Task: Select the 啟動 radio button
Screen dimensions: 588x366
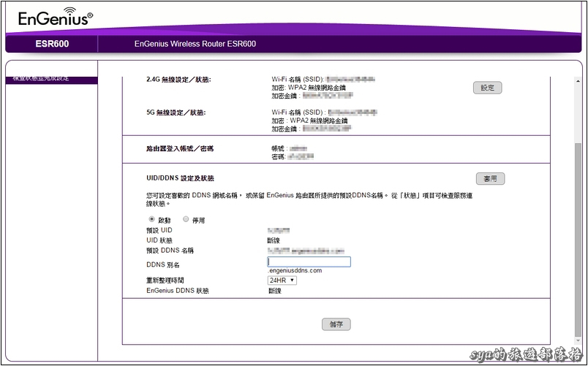Action: pyautogui.click(x=151, y=219)
